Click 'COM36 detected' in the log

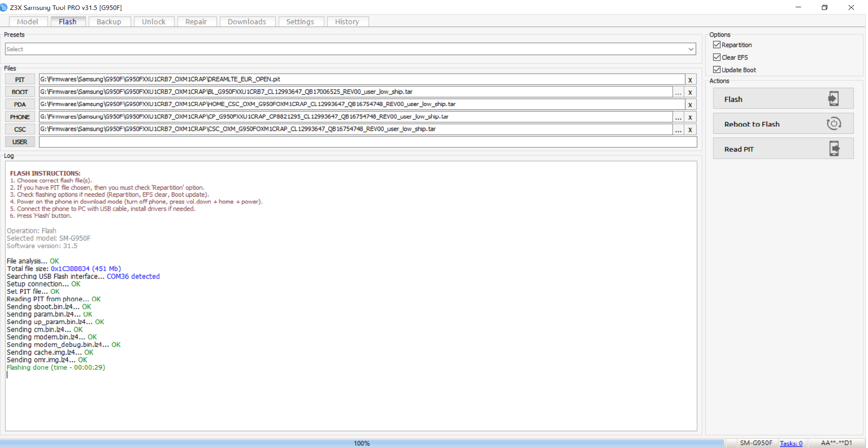point(133,276)
